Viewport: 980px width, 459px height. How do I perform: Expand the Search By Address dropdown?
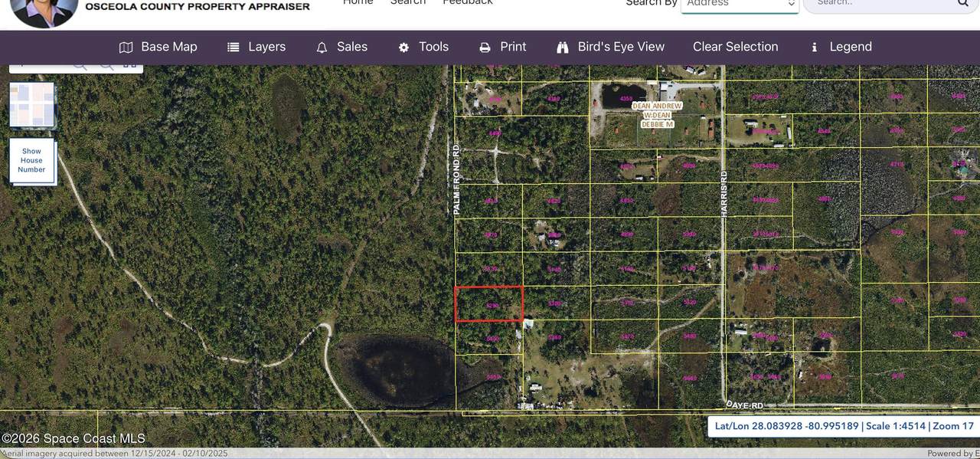point(739,5)
